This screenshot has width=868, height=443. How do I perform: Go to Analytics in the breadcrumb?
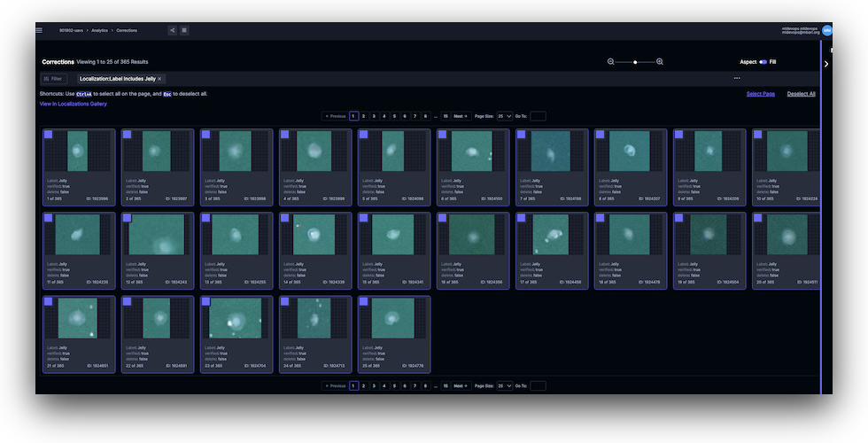99,30
